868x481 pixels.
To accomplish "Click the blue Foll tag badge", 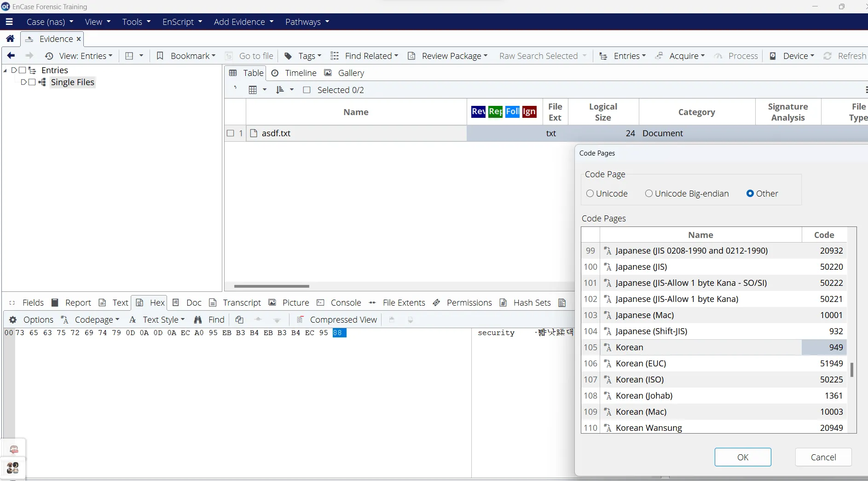I will pyautogui.click(x=512, y=111).
